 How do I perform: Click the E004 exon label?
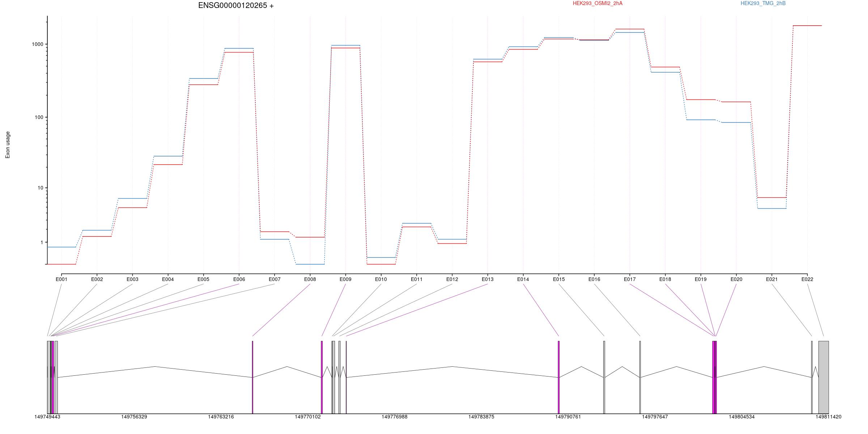(168, 279)
